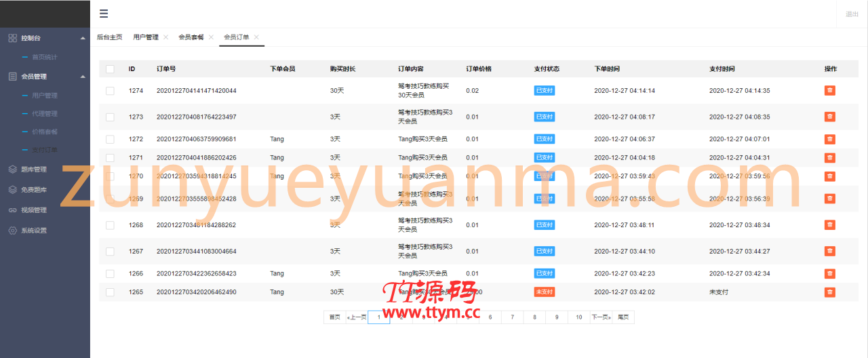Go to the «上一页 previous page
The image size is (868, 358).
tap(357, 317)
